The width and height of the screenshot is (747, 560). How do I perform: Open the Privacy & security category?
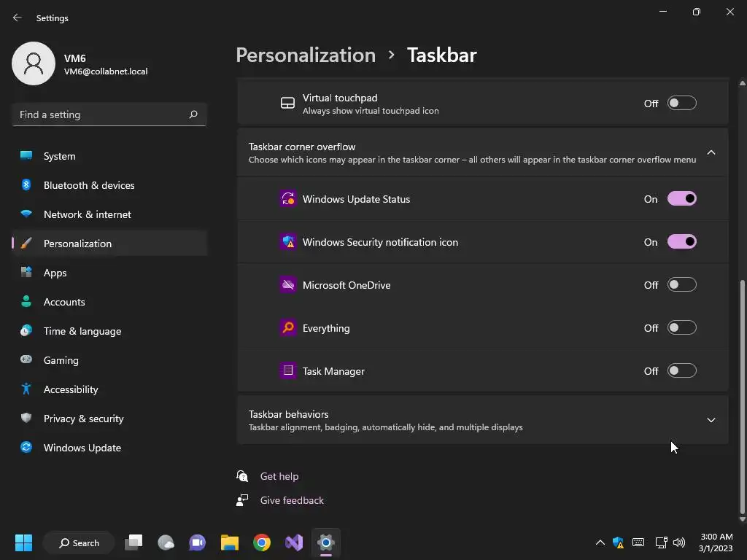[x=83, y=419]
